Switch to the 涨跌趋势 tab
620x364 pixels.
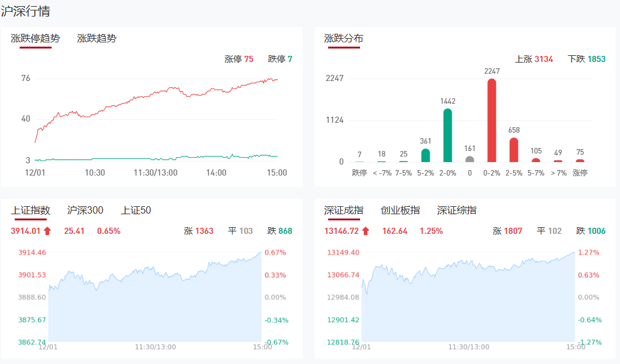pos(96,38)
